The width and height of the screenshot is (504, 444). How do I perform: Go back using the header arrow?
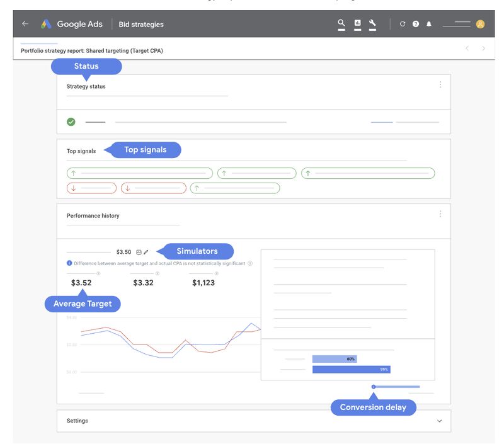[x=25, y=24]
